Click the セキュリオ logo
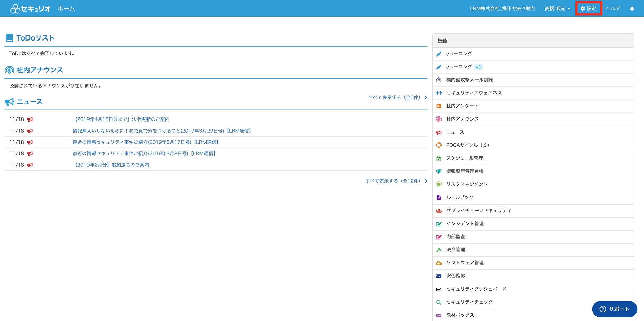 [30, 9]
